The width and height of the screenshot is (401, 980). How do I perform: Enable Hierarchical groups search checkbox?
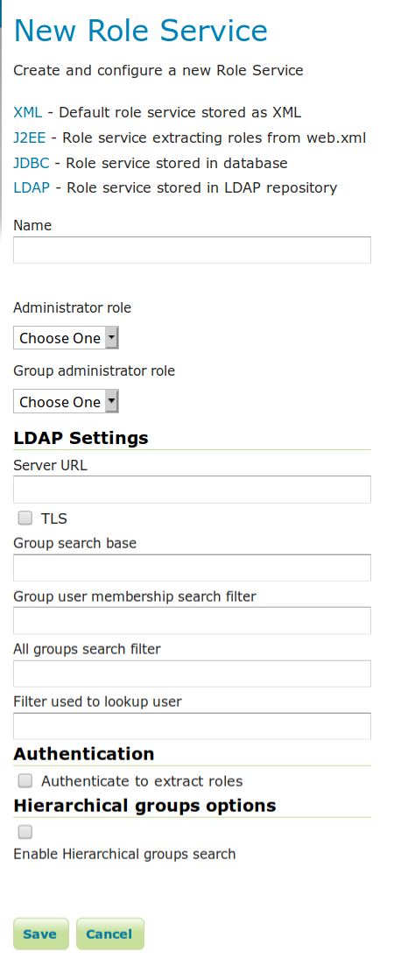coord(25,832)
